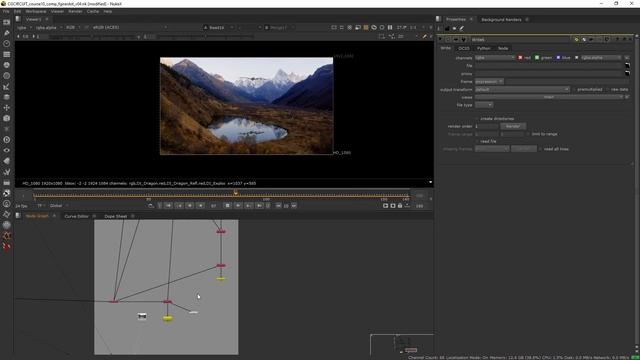This screenshot has width=640, height=360.
Task: Open the Channel nodes stacked-layers icon
Action: pos(7,54)
